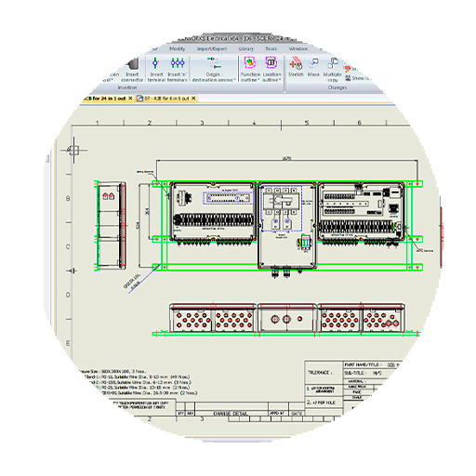Click the CHANGE DETAIL title block cell
The height and width of the screenshot is (476, 476).
[231, 414]
